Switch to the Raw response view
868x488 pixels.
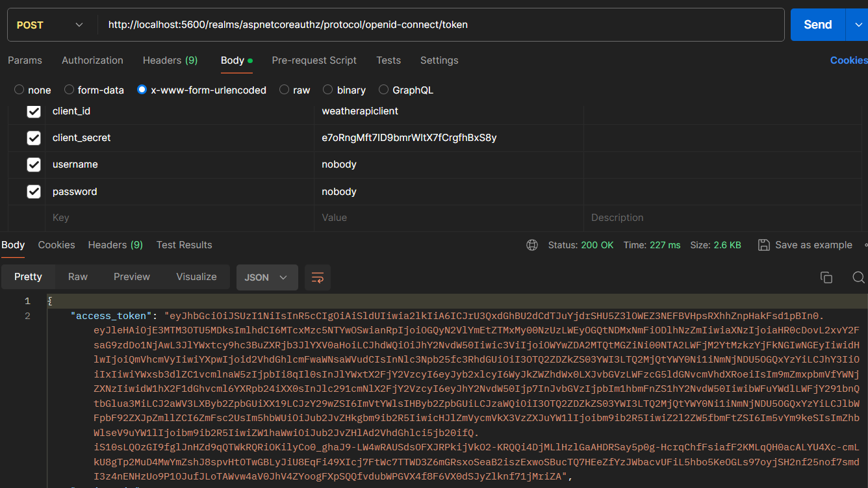point(78,277)
